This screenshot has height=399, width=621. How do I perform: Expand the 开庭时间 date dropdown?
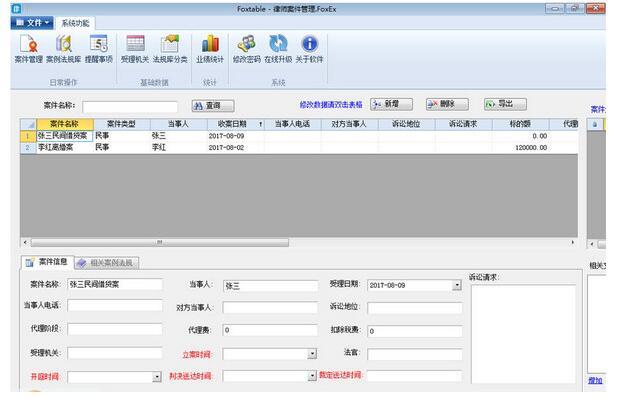tap(157, 376)
